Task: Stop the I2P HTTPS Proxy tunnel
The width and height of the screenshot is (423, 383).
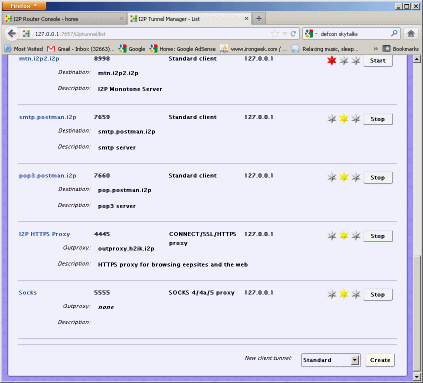Action: (x=378, y=236)
